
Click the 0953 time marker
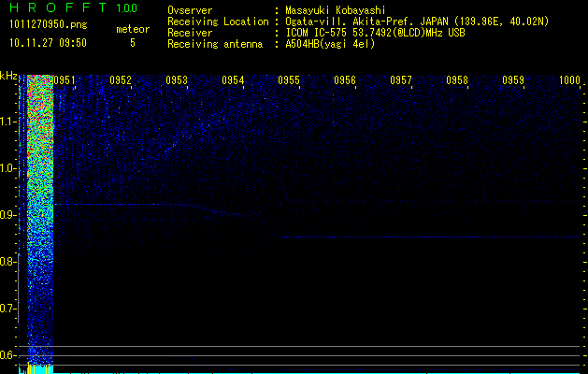pyautogui.click(x=177, y=80)
